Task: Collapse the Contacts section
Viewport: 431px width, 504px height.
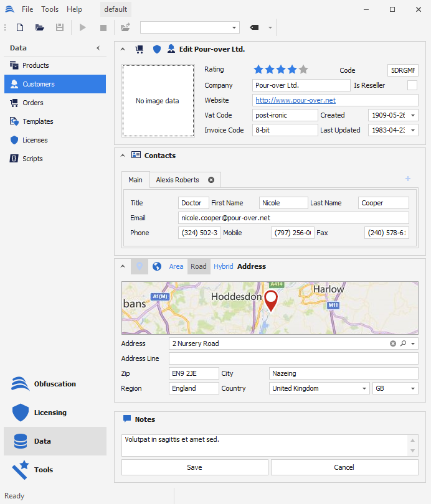Action: 123,156
